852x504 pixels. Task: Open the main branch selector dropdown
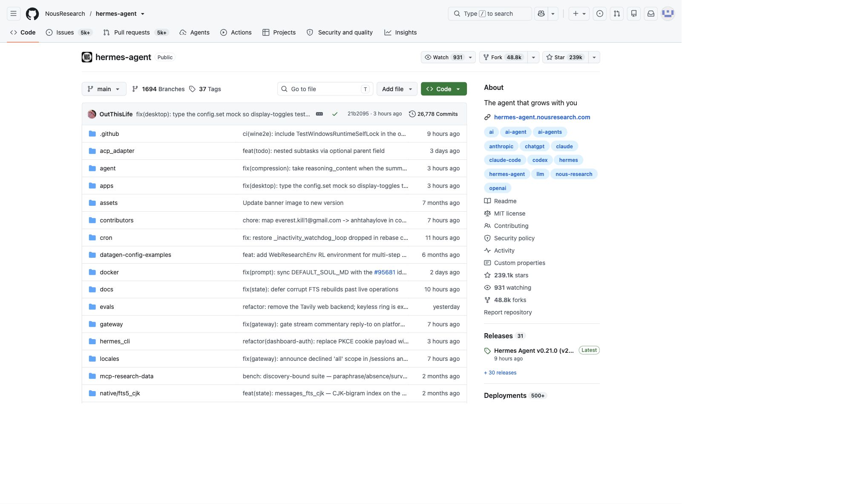pyautogui.click(x=104, y=89)
